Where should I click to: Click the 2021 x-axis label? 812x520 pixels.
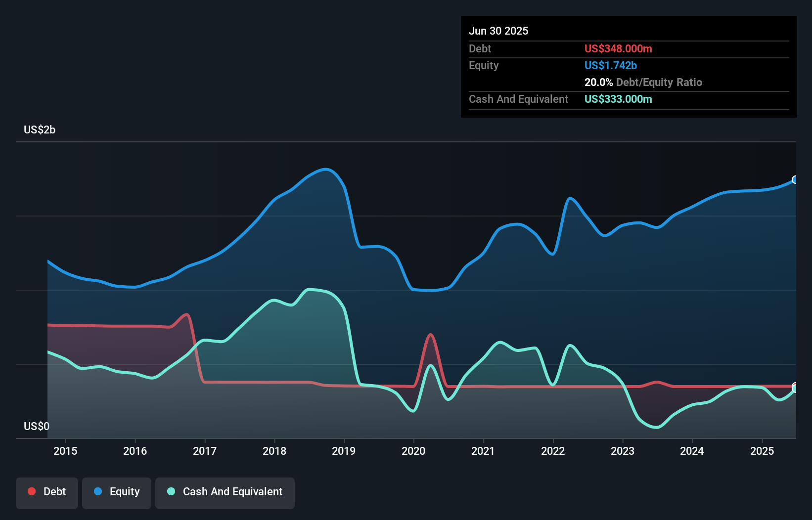[x=483, y=451]
